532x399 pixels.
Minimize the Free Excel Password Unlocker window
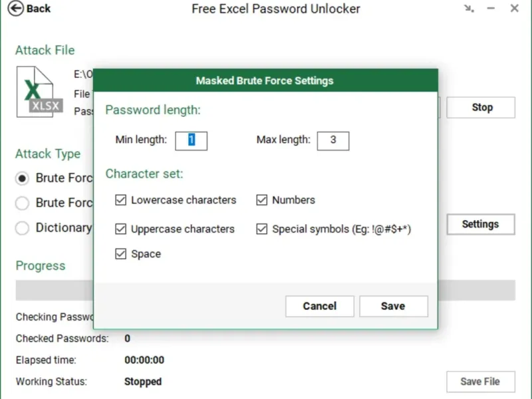click(x=491, y=9)
